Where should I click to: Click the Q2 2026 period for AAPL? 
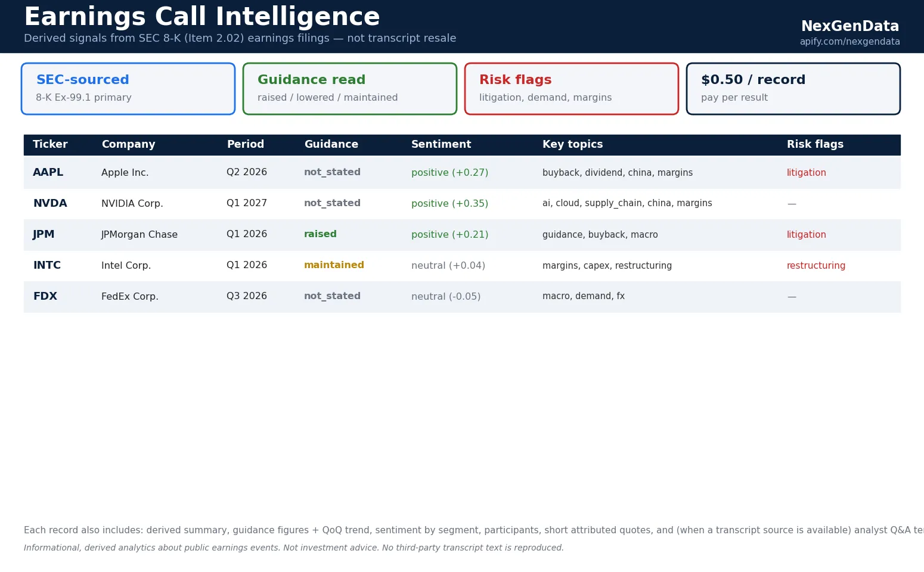pos(247,172)
